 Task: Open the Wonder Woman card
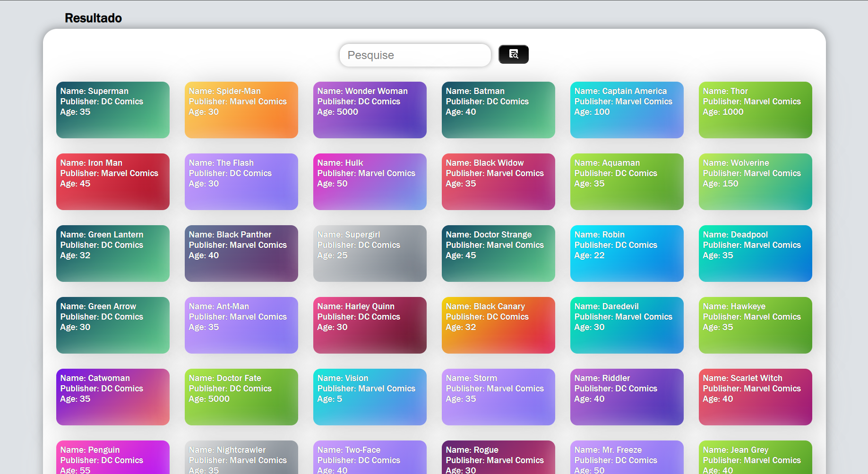pos(370,110)
